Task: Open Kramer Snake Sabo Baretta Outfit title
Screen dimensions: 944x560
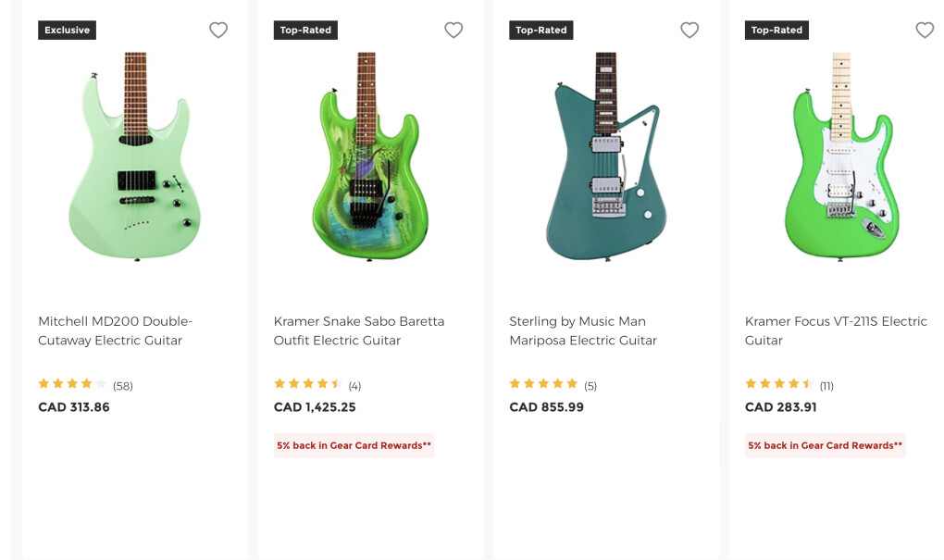Action: [x=359, y=330]
